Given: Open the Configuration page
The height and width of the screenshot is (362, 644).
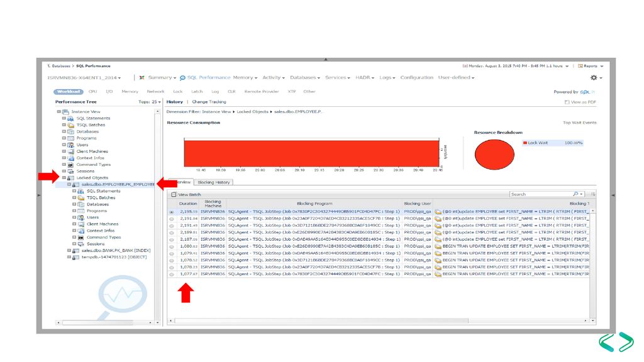Looking at the screenshot, I should [x=417, y=77].
